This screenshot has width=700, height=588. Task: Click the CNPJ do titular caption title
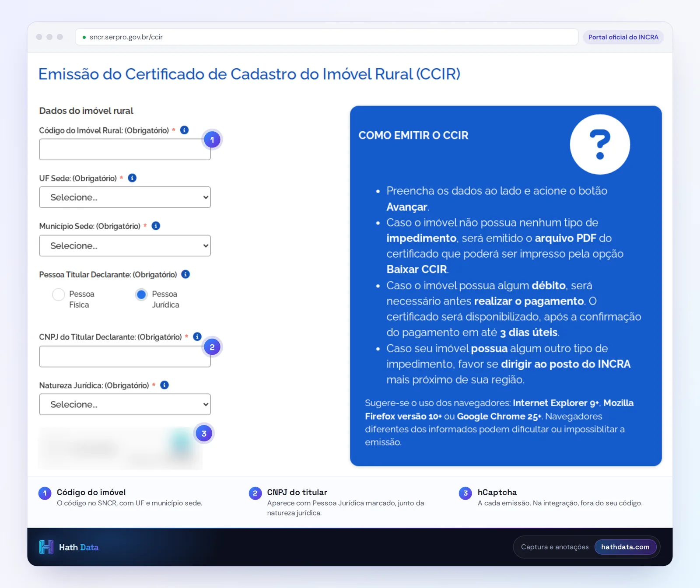tap(297, 492)
